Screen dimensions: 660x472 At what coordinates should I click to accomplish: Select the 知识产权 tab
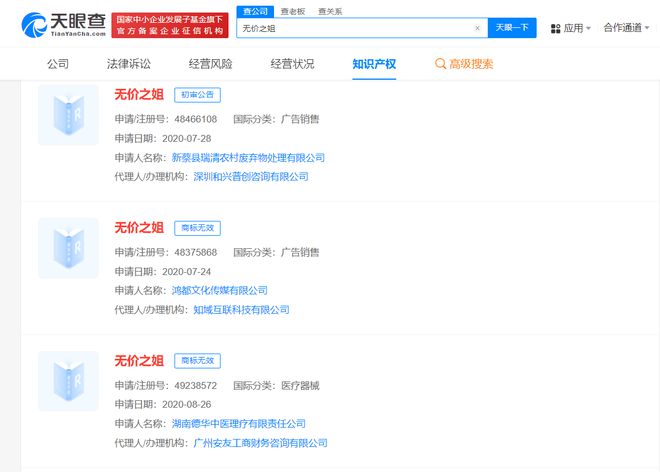(374, 64)
